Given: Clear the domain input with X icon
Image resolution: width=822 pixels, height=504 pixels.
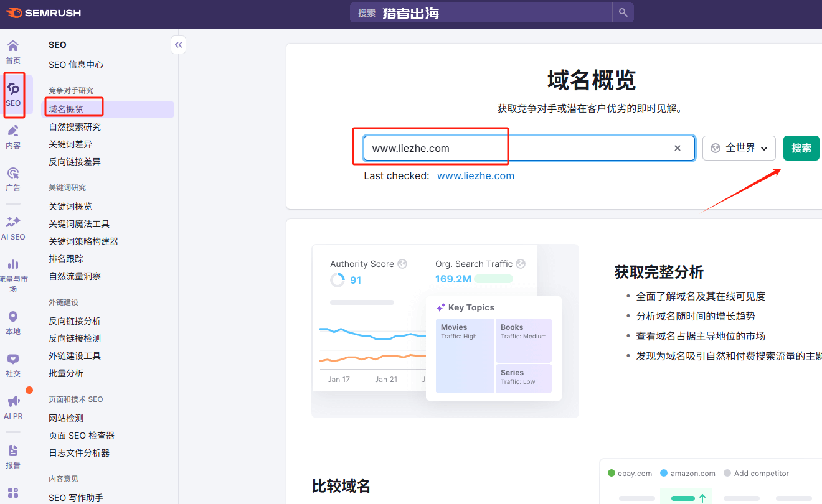Looking at the screenshot, I should pyautogui.click(x=678, y=148).
